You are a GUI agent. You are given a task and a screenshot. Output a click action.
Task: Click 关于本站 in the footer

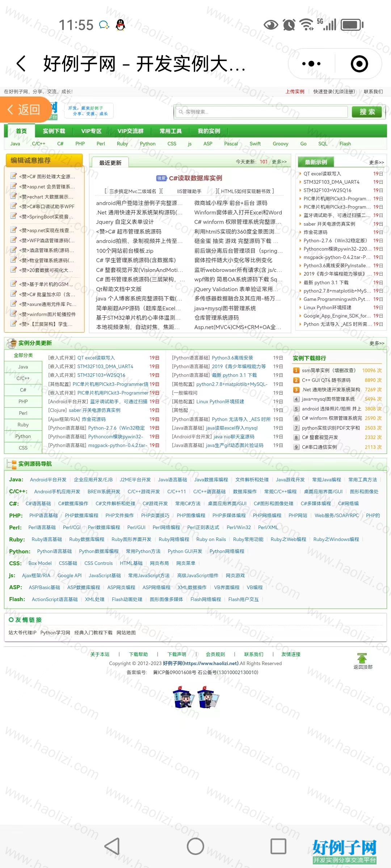[x=100, y=654]
